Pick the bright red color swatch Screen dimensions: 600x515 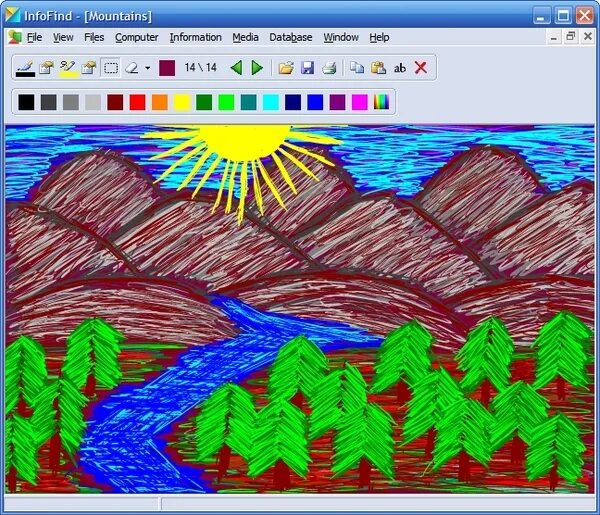[x=137, y=102]
